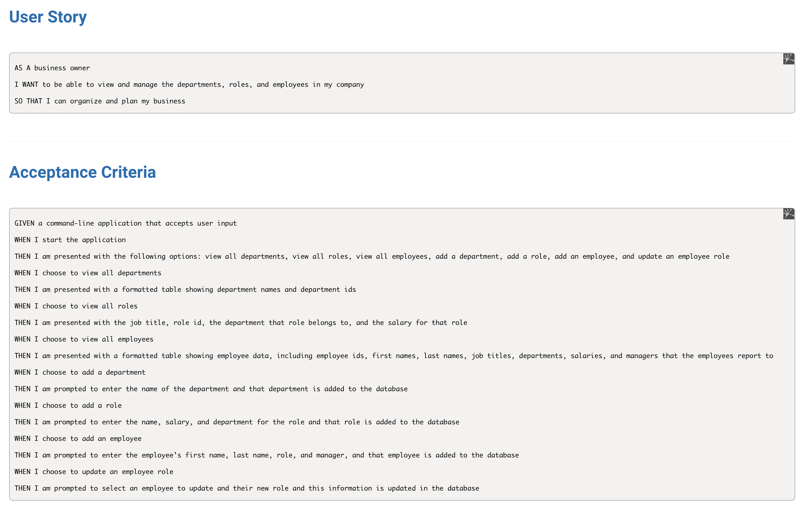Image resolution: width=812 pixels, height=516 pixels.
Task: Click the line starting 'I WANT to be able to view'
Action: [189, 85]
